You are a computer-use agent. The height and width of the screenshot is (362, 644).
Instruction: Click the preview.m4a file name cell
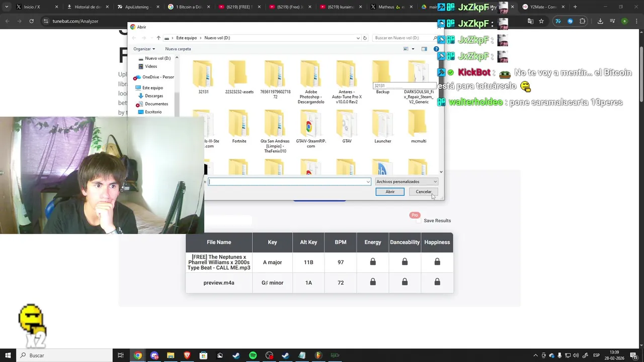pos(219,283)
